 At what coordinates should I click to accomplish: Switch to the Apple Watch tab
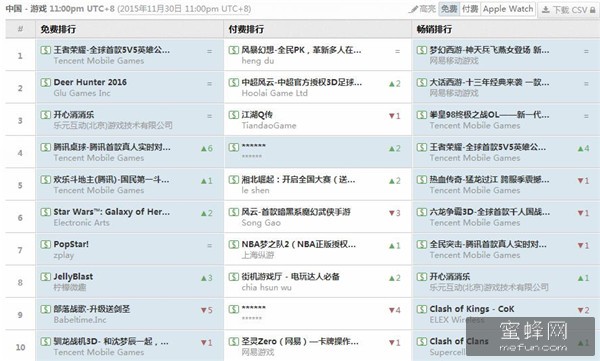click(x=508, y=9)
